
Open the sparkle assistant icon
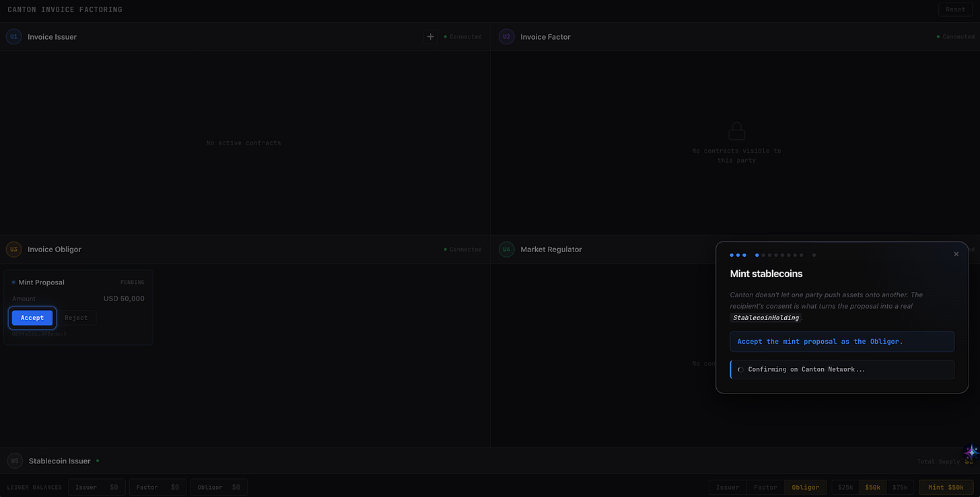tap(971, 452)
